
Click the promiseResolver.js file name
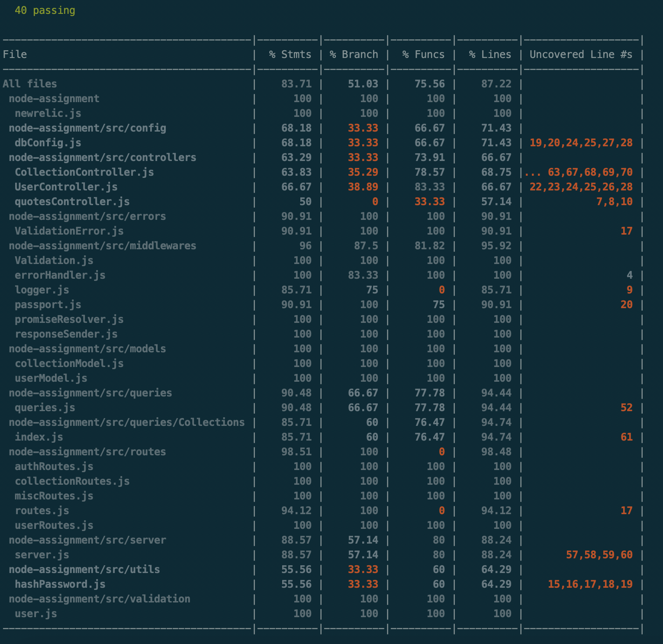[x=69, y=319]
